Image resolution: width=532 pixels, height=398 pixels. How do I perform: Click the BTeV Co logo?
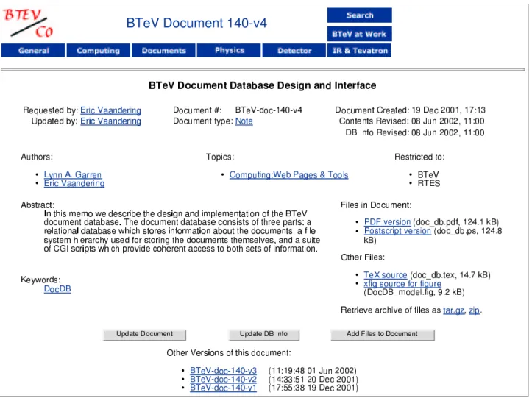click(29, 23)
